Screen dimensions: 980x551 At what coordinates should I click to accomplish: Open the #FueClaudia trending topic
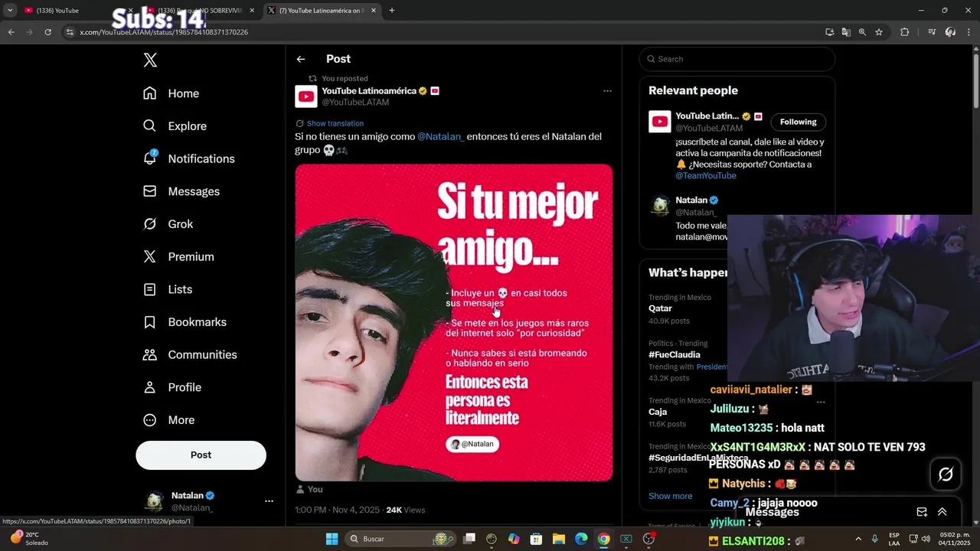pos(675,355)
